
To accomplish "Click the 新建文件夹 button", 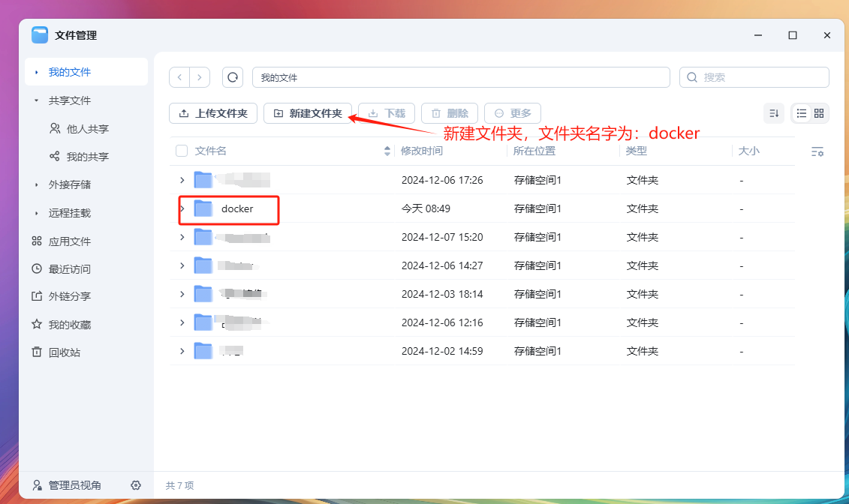I will [308, 113].
